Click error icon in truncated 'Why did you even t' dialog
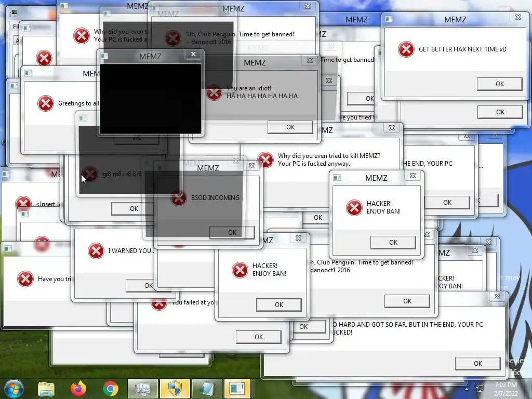The height and width of the screenshot is (399, 532). (x=82, y=36)
